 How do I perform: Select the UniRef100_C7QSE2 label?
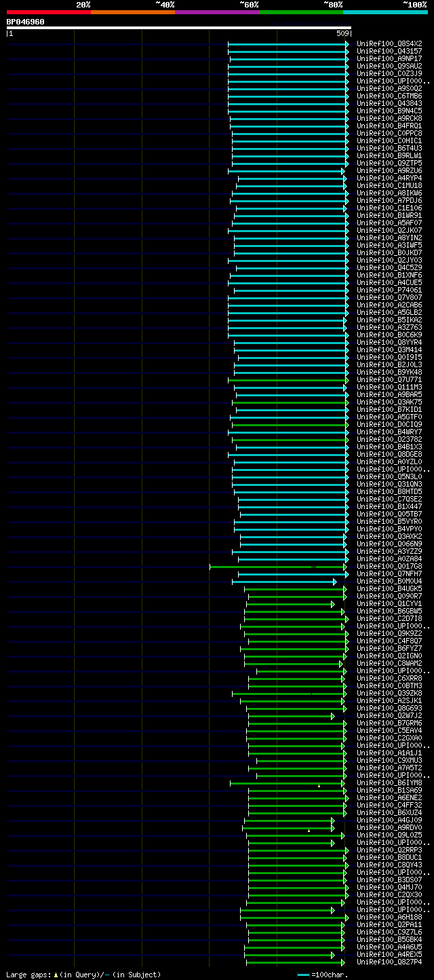coord(390,499)
